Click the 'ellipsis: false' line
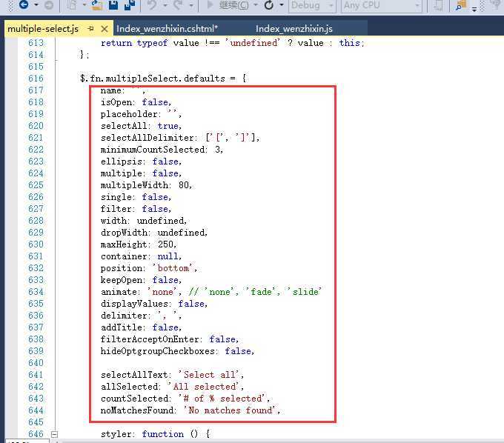The height and width of the screenshot is (443, 504). (141, 161)
